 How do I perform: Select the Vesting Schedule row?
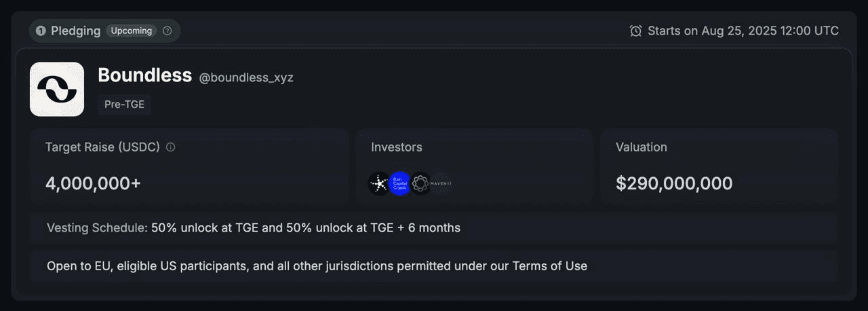click(x=434, y=227)
